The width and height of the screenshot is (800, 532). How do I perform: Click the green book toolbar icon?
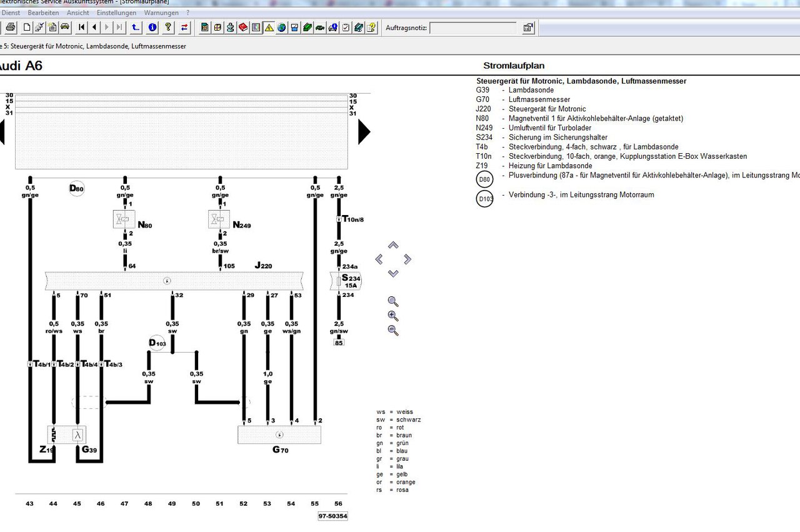[307, 28]
